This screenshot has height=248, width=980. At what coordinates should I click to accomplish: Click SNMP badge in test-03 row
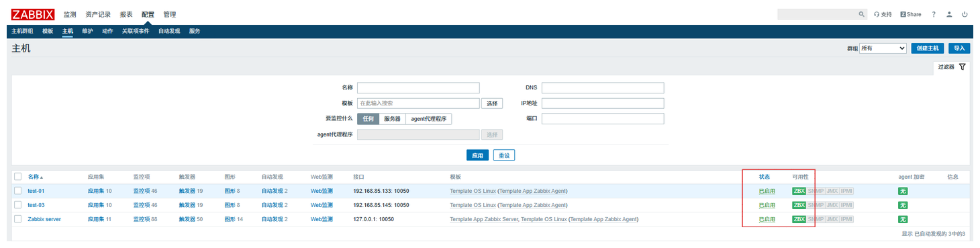[x=816, y=205]
